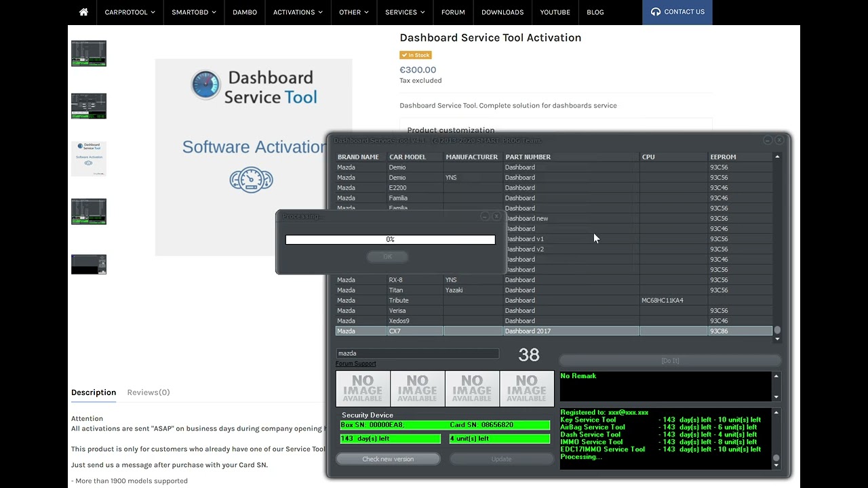Click the EEPROM column header
868x488 pixels.
pos(723,157)
